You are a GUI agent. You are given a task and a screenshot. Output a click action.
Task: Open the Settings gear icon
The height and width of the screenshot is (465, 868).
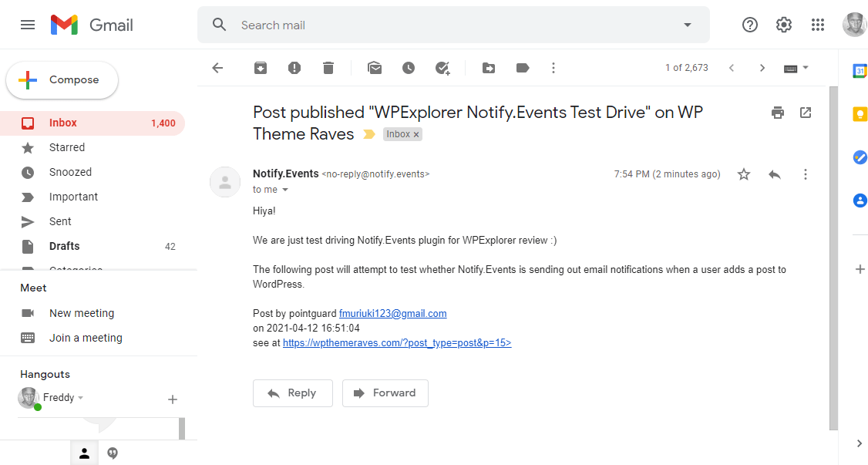point(783,25)
